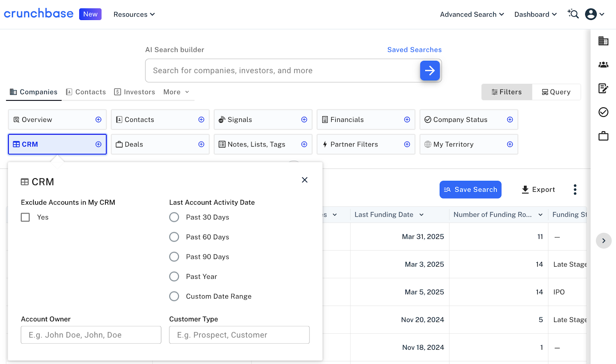This screenshot has height=364, width=616.
Task: Open the people icon in right sidebar
Action: pyautogui.click(x=603, y=65)
